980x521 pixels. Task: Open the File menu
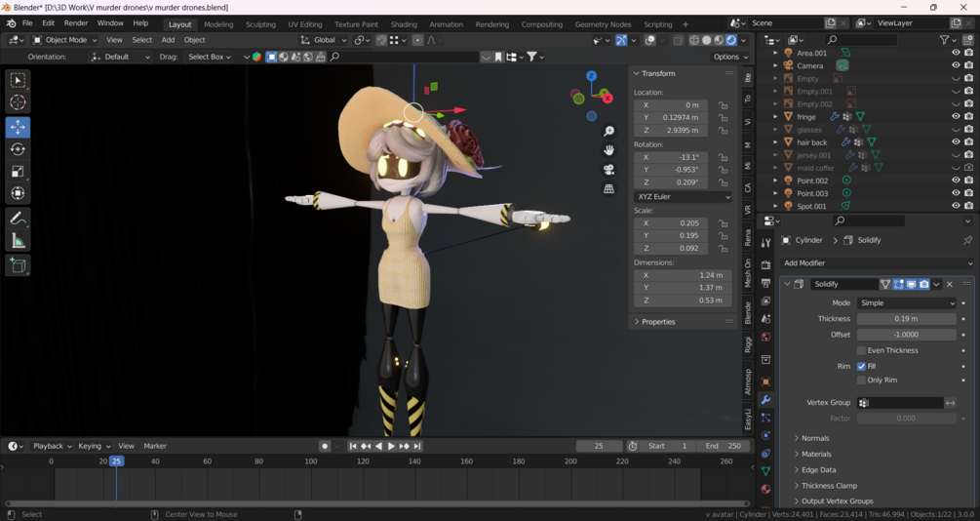tap(27, 23)
